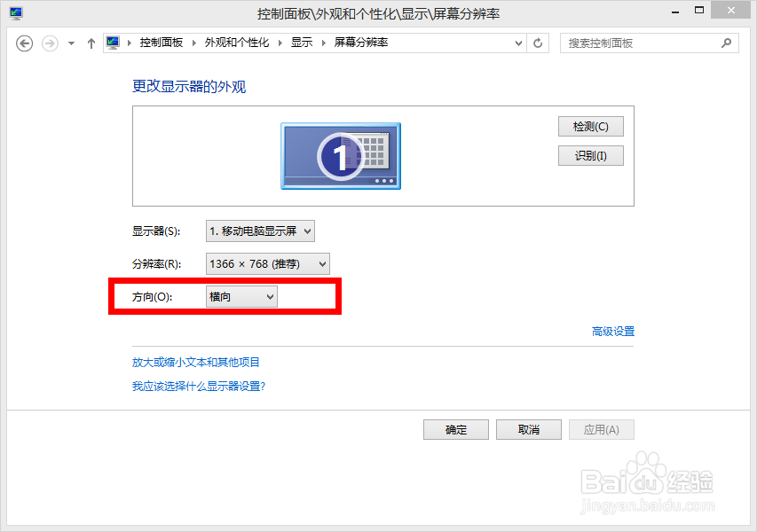Click the refresh icon in address bar
This screenshot has height=532, width=757.
(x=538, y=43)
